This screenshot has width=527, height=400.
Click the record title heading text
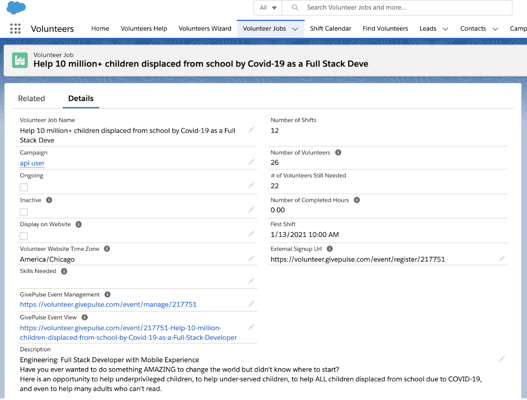(x=201, y=64)
